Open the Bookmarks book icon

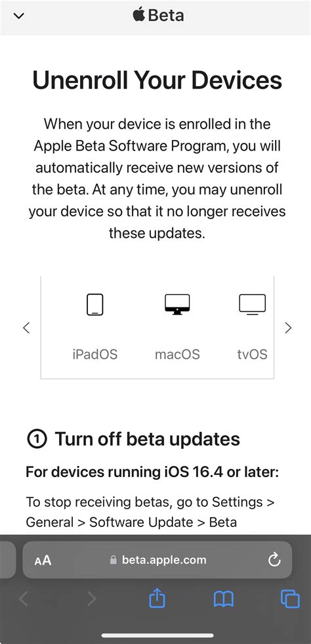tap(224, 599)
